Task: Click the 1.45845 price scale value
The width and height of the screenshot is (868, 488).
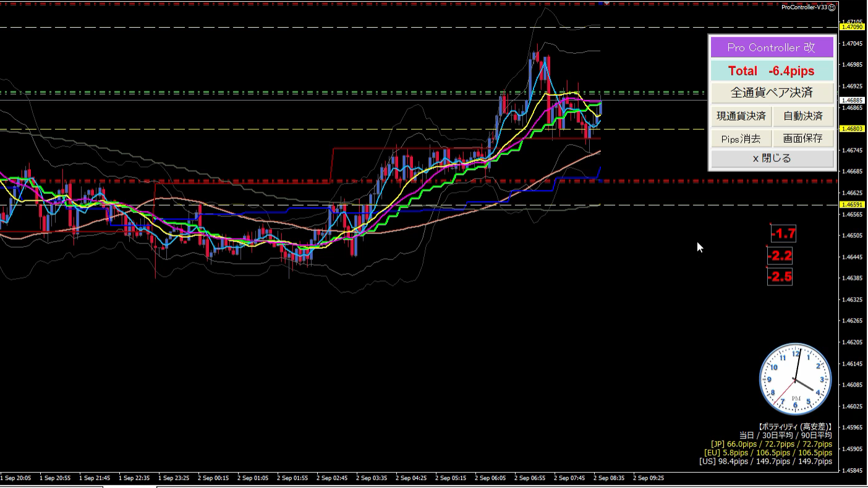Action: point(853,470)
